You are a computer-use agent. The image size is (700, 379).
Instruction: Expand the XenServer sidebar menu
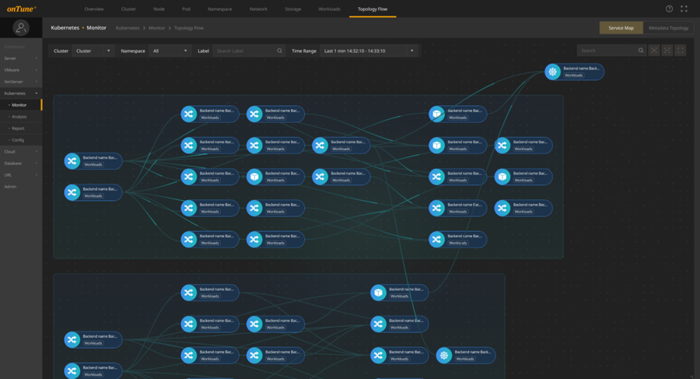[x=21, y=82]
